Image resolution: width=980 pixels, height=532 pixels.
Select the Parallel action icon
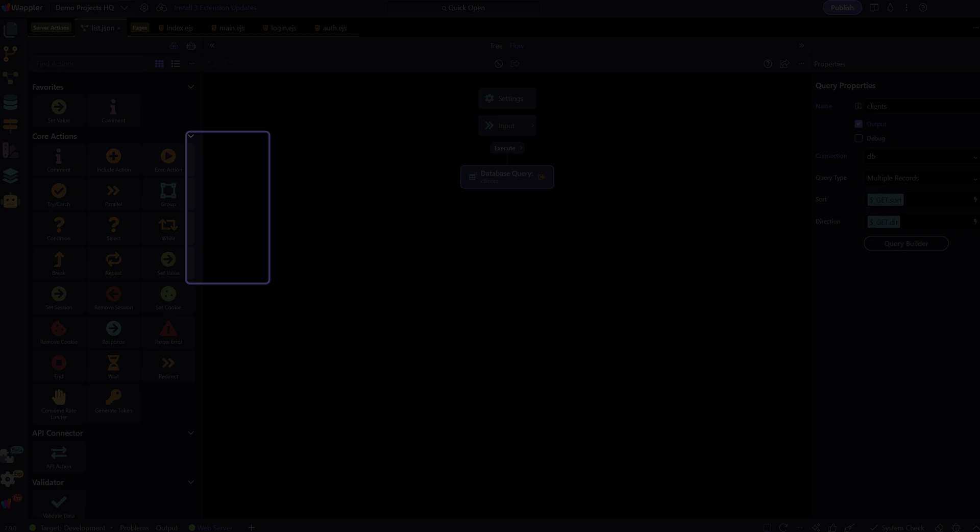[113, 191]
